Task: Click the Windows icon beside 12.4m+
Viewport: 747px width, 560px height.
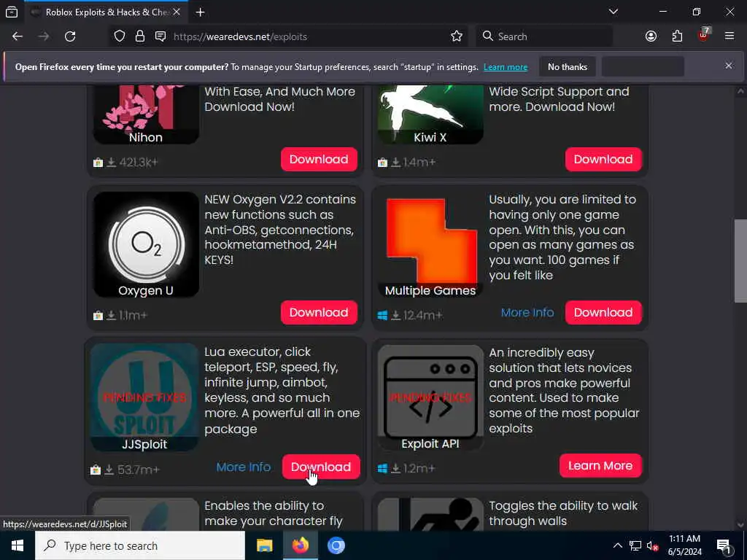Action: (382, 315)
